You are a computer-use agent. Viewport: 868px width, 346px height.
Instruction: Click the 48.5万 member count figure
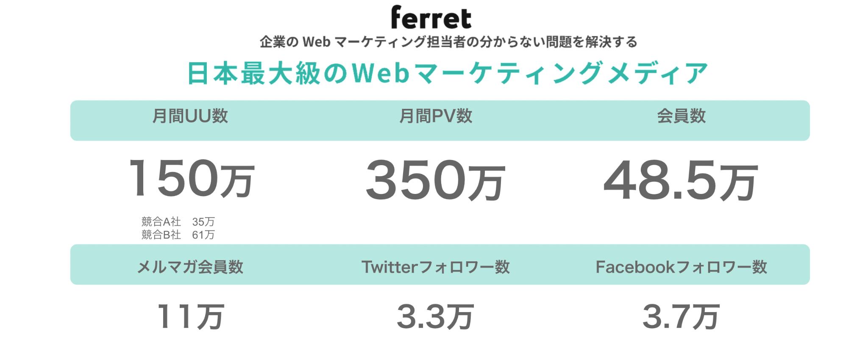[681, 181]
